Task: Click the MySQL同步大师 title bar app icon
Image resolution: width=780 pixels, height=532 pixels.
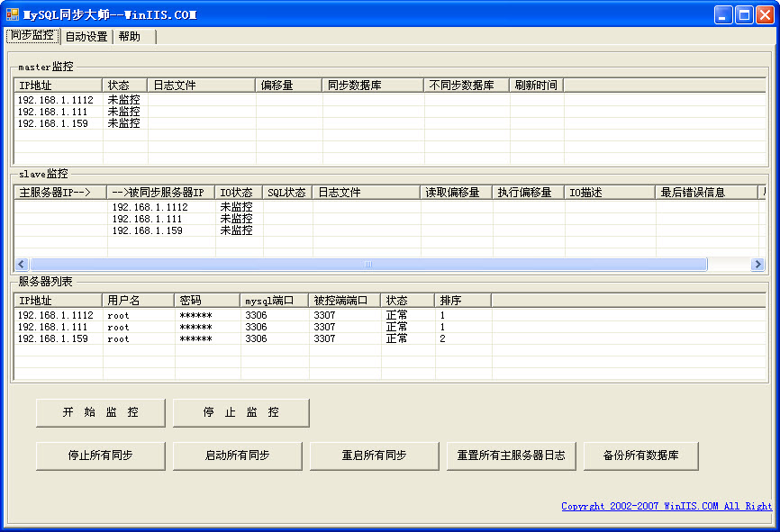Action: pos(13,14)
